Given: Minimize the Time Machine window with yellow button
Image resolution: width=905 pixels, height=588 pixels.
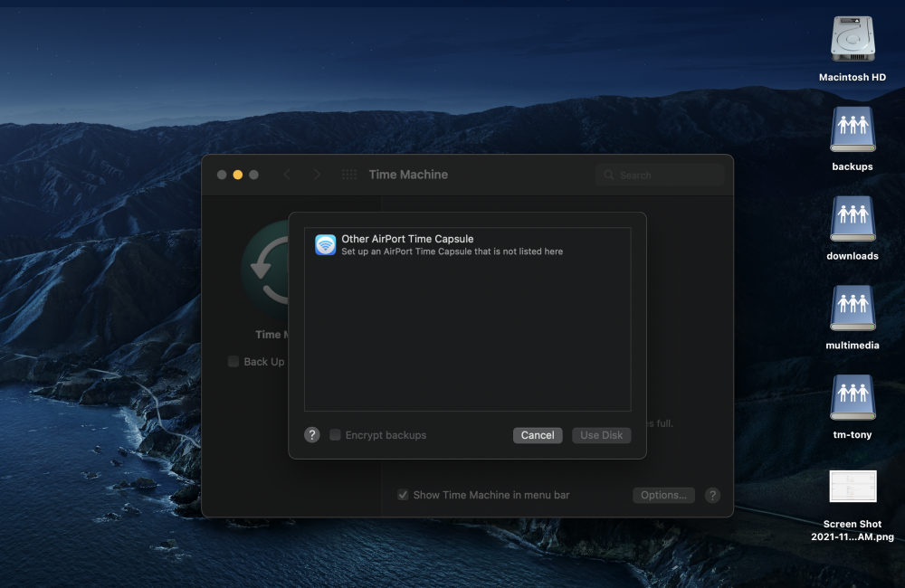Looking at the screenshot, I should pyautogui.click(x=238, y=175).
